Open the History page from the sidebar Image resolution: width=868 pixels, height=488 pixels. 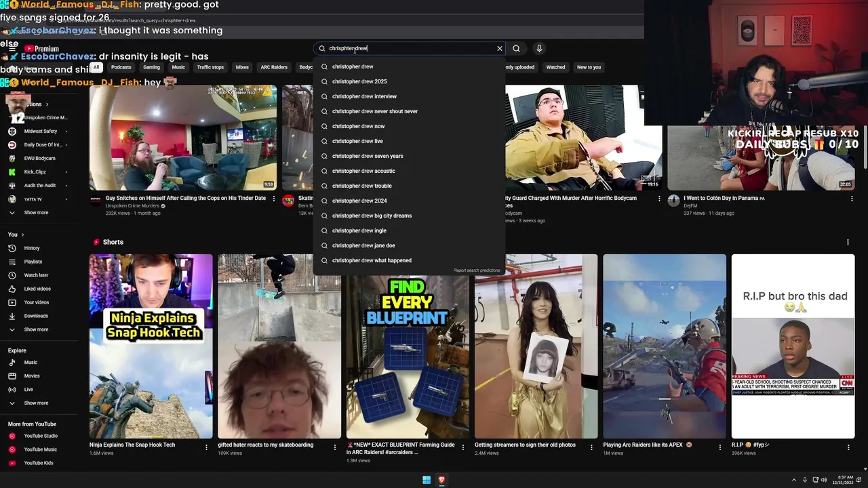(32, 248)
